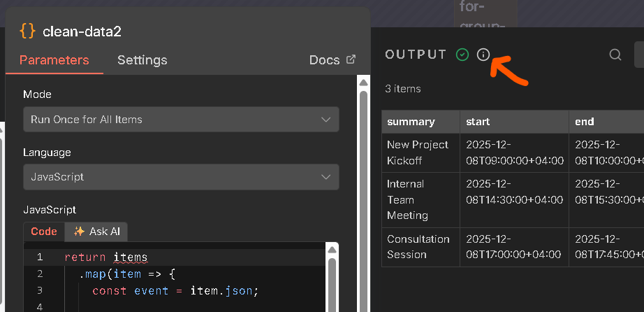Click the New Project Kickoff cell
The image size is (644, 312).
click(418, 153)
